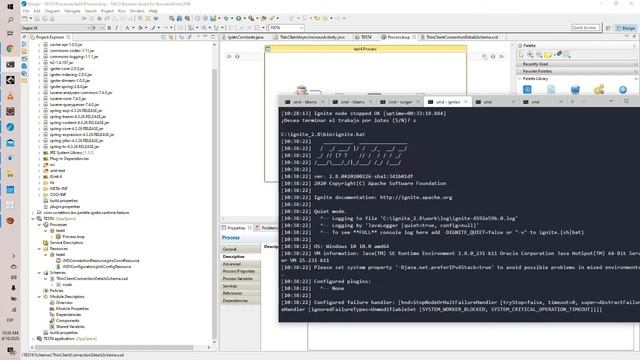Open Task View from the taskbar
This screenshot has height=360, width=640.
[x=10, y=33]
